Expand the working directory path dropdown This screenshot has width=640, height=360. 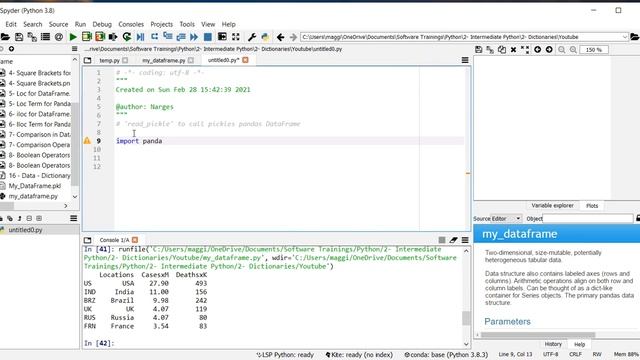pos(624,37)
